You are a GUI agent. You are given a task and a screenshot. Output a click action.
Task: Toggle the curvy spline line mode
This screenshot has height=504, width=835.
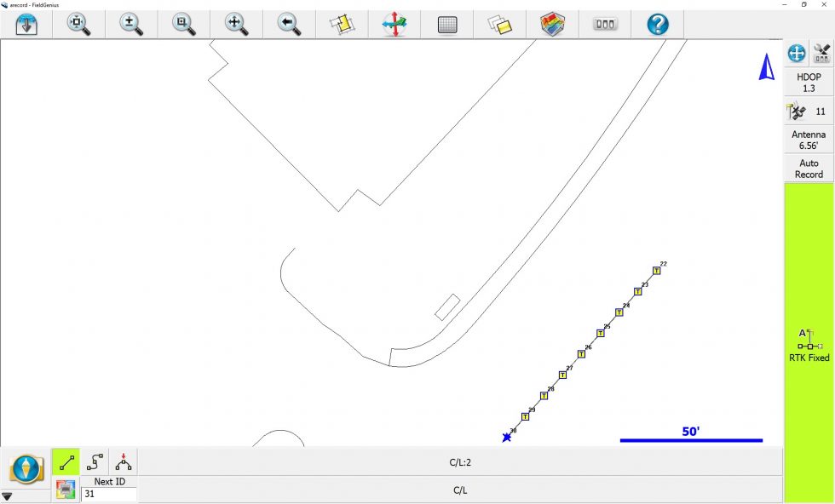pos(95,462)
